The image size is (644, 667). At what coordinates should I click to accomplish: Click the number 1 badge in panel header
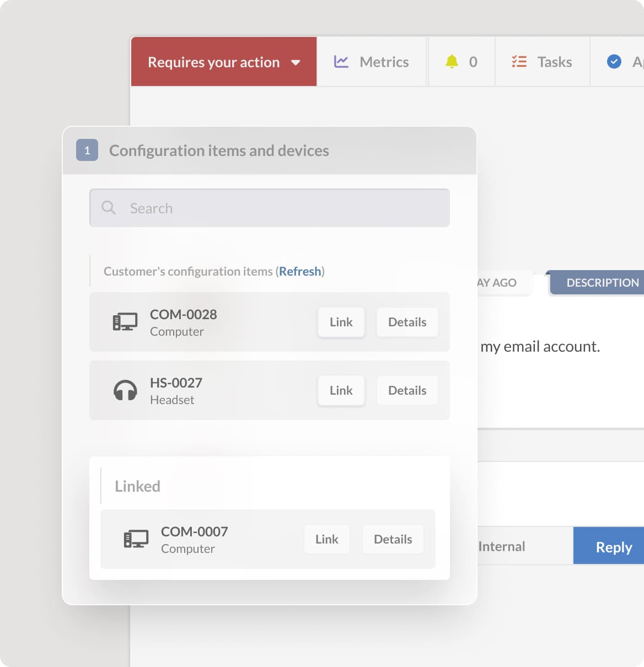click(87, 150)
